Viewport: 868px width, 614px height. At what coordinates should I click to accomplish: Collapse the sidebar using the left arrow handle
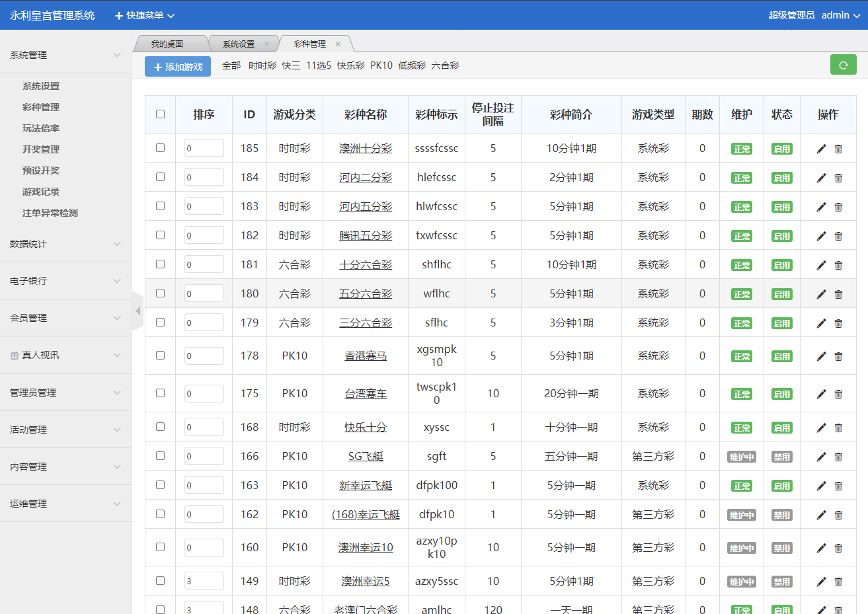coord(138,311)
